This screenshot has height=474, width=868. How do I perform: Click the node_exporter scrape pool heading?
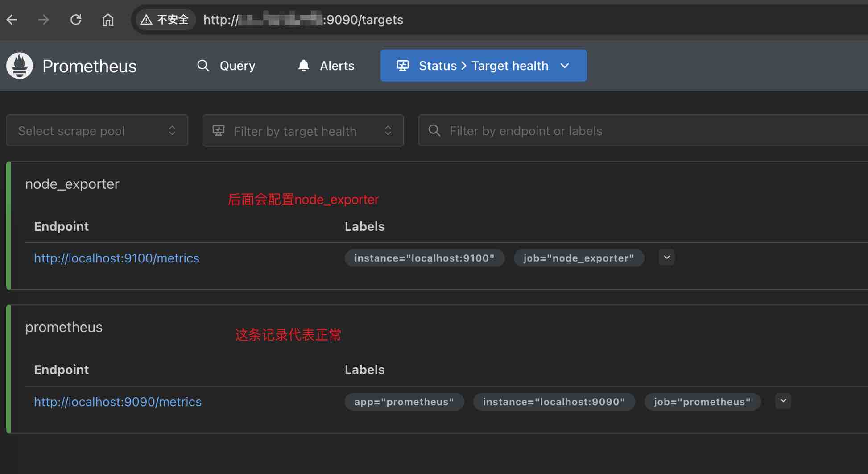tap(72, 184)
